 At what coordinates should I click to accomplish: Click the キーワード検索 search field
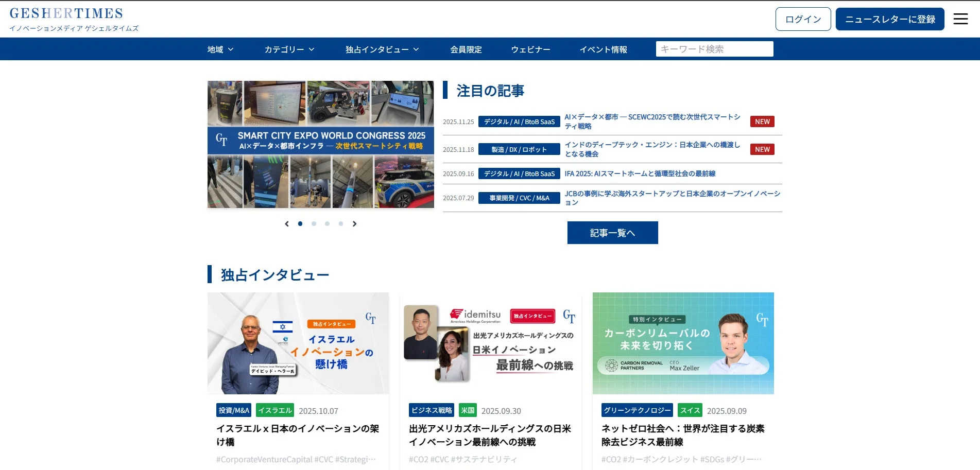pos(714,48)
